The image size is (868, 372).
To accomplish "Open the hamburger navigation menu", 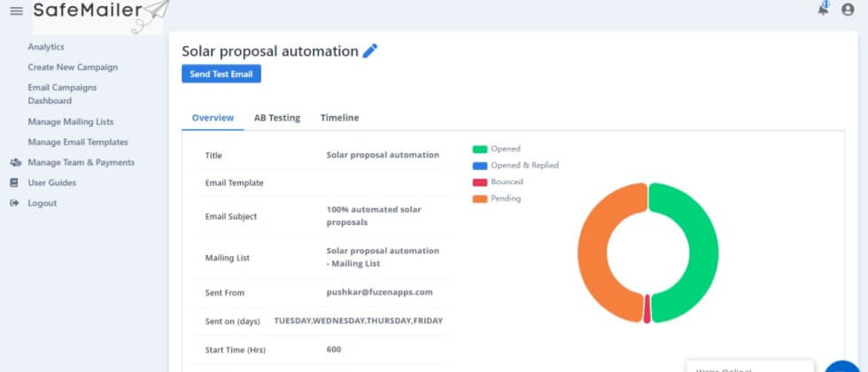I will 17,11.
